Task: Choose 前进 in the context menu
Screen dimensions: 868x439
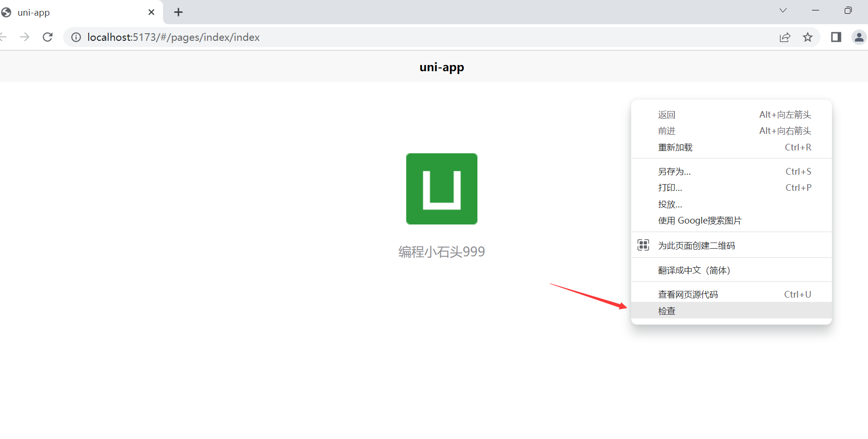Action: tap(731, 131)
